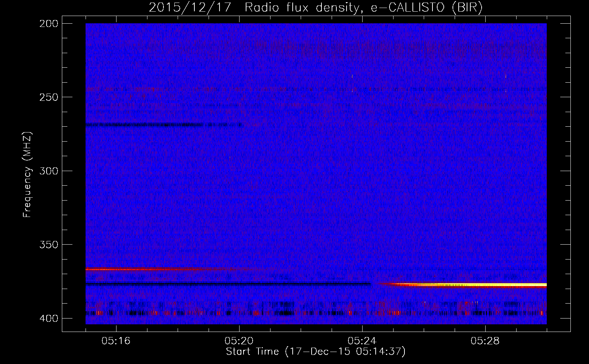Click the 05:28 time tick label
This screenshot has width=589, height=364.
485,341
